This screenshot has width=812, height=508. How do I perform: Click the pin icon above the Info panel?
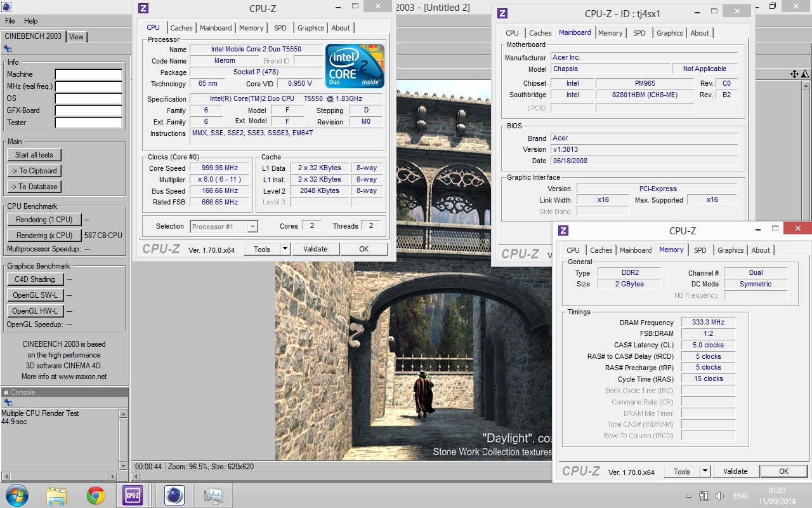coord(8,48)
